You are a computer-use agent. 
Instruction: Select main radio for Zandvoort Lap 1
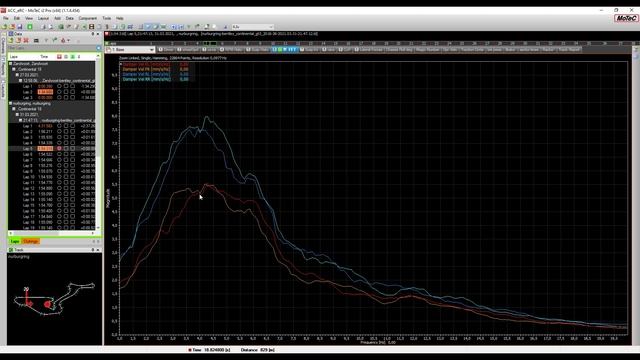coord(59,87)
